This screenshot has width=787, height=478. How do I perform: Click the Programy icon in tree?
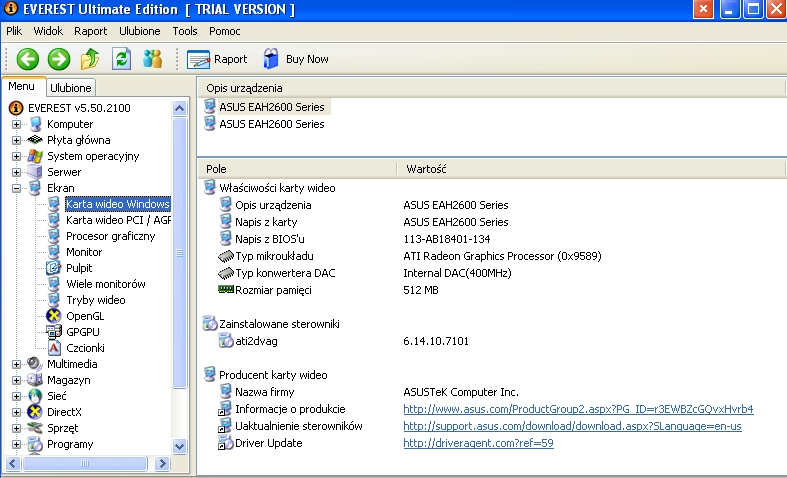[35, 444]
